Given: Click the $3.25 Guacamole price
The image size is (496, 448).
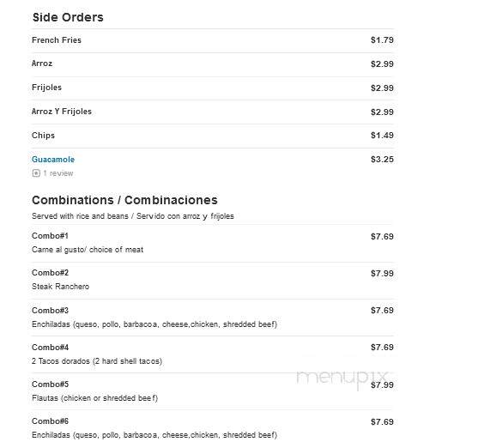Looking at the screenshot, I should [x=382, y=160].
